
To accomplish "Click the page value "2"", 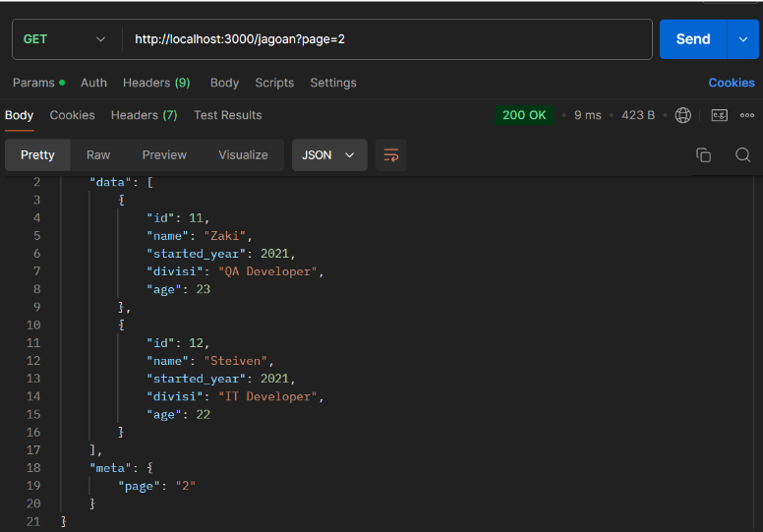I will pos(186,486).
